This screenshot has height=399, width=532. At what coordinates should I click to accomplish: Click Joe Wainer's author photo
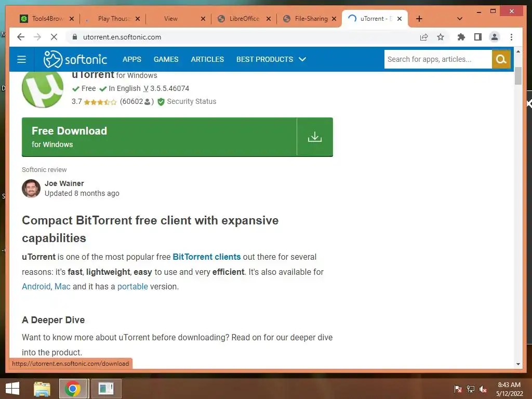pyautogui.click(x=31, y=188)
